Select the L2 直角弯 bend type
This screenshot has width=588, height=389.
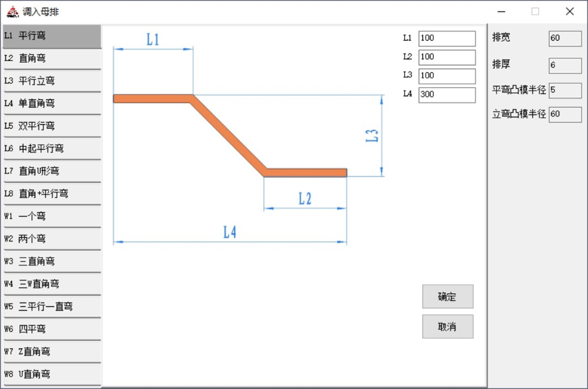coord(52,58)
